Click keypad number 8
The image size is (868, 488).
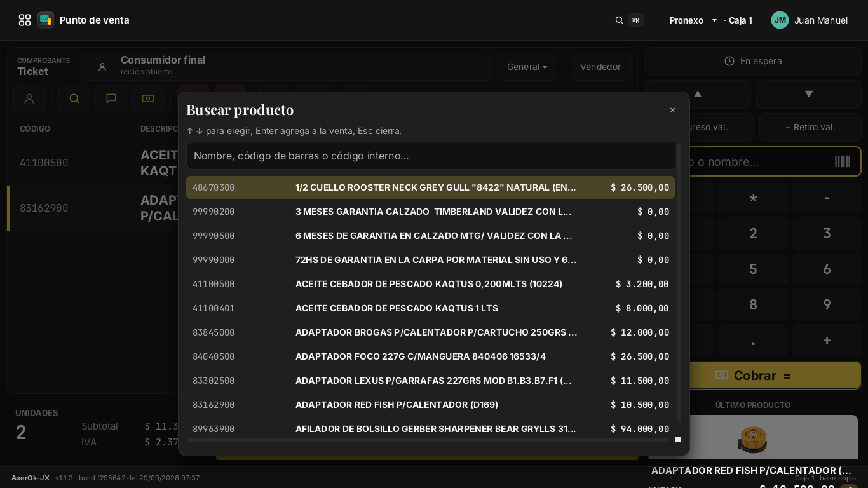pyautogui.click(x=753, y=304)
